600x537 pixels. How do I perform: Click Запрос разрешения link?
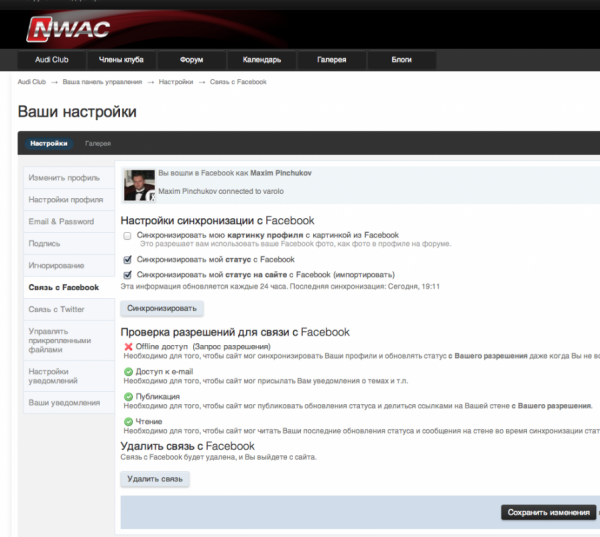(x=232, y=347)
